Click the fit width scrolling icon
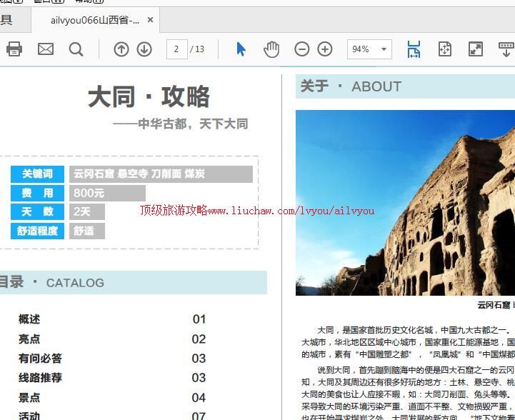 pyautogui.click(x=414, y=49)
